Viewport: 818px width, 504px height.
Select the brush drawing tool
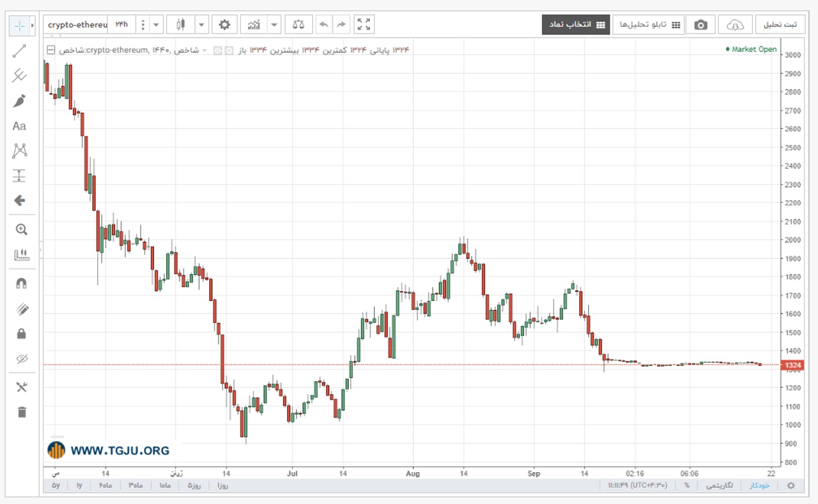[20, 101]
